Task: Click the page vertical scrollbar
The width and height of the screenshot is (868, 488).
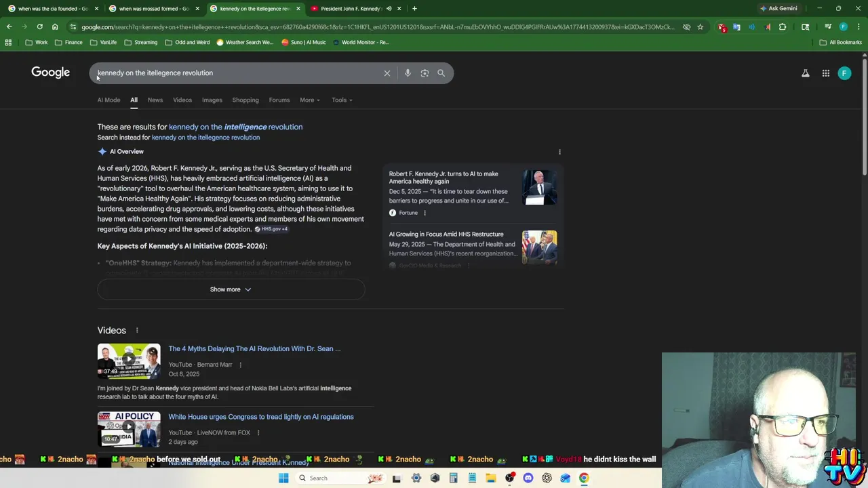Action: click(864, 117)
